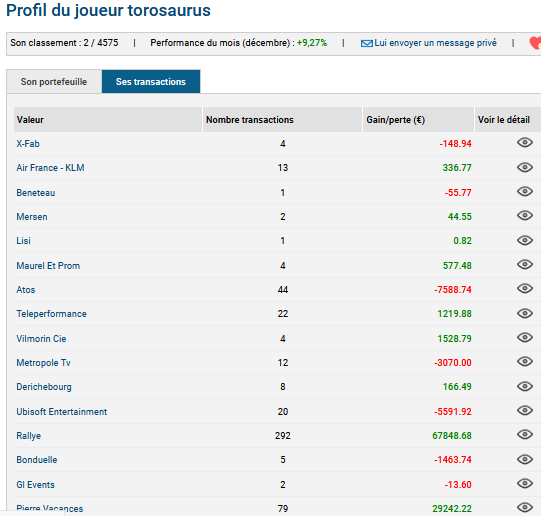Click Ubisoft loss value -5591.92
This screenshot has height=516, width=541.
click(453, 412)
